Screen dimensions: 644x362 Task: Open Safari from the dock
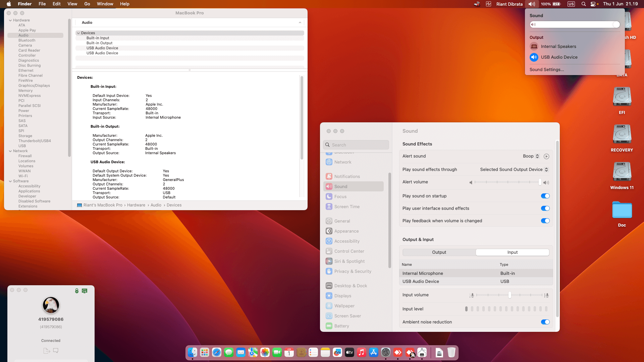(x=217, y=352)
